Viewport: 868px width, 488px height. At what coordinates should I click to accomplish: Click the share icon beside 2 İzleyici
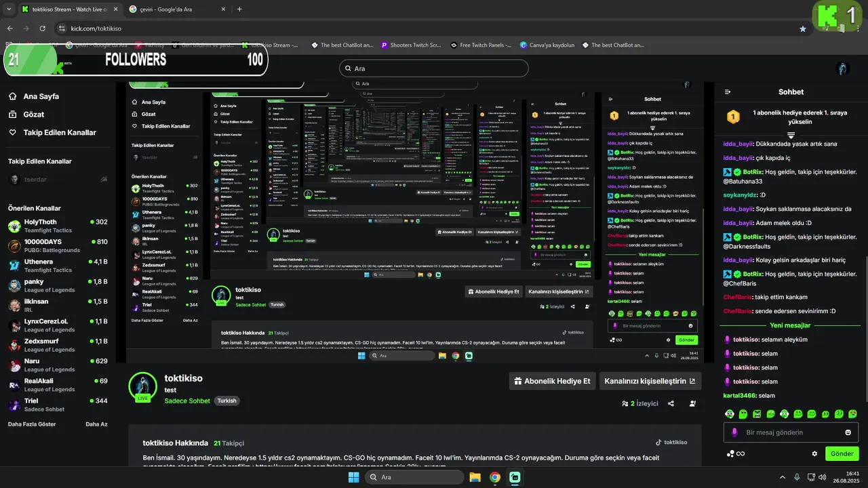point(671,403)
